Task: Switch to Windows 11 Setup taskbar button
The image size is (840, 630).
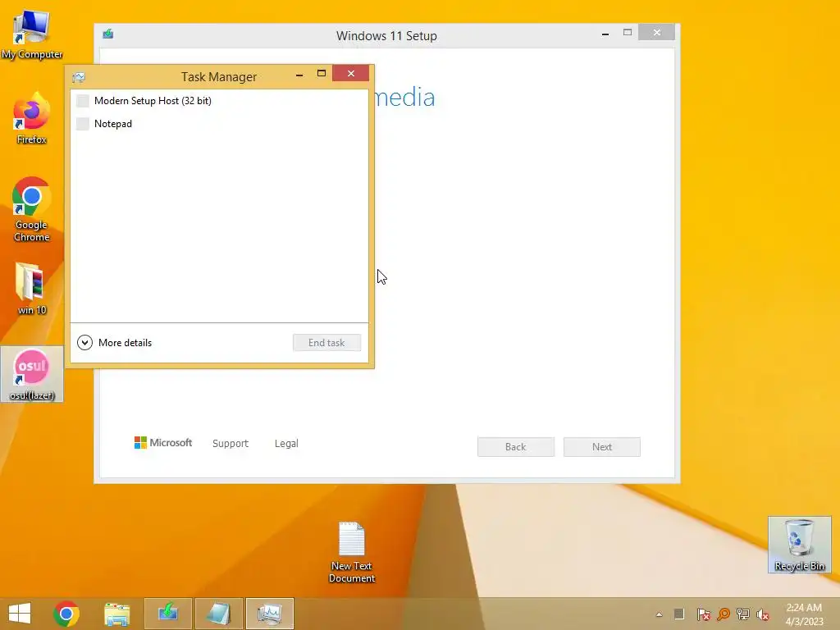Action: coord(167,614)
